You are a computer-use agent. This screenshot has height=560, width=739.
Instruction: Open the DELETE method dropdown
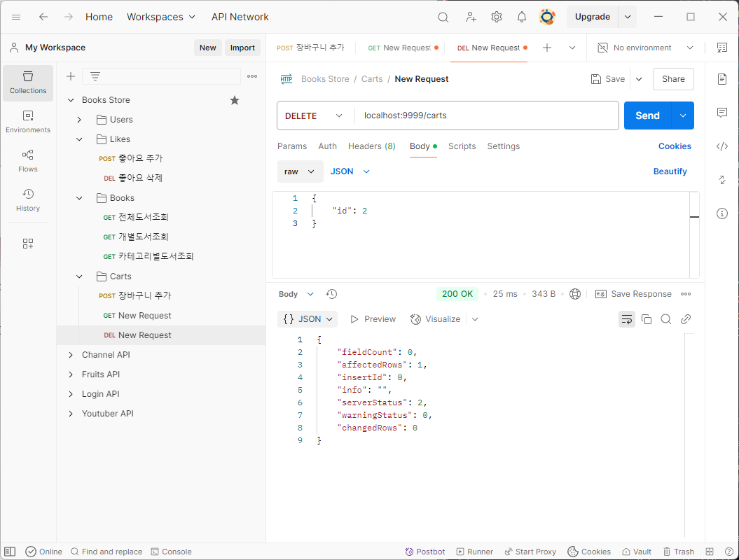point(314,115)
